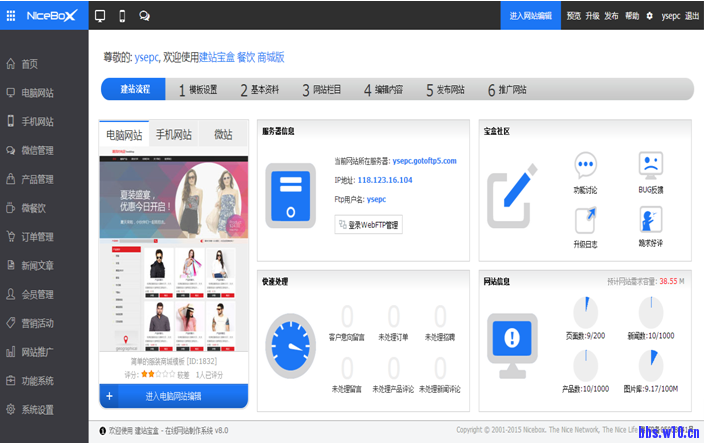Go to step 1 模板设置
704x443 pixels.
coord(197,89)
